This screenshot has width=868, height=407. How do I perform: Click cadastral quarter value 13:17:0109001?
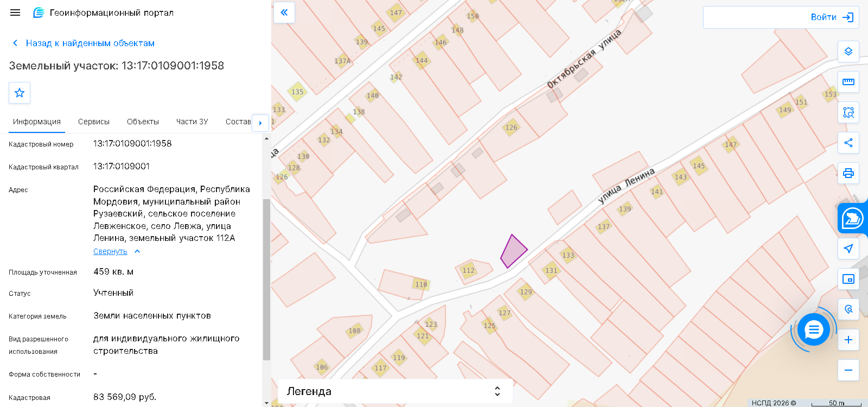tap(122, 166)
